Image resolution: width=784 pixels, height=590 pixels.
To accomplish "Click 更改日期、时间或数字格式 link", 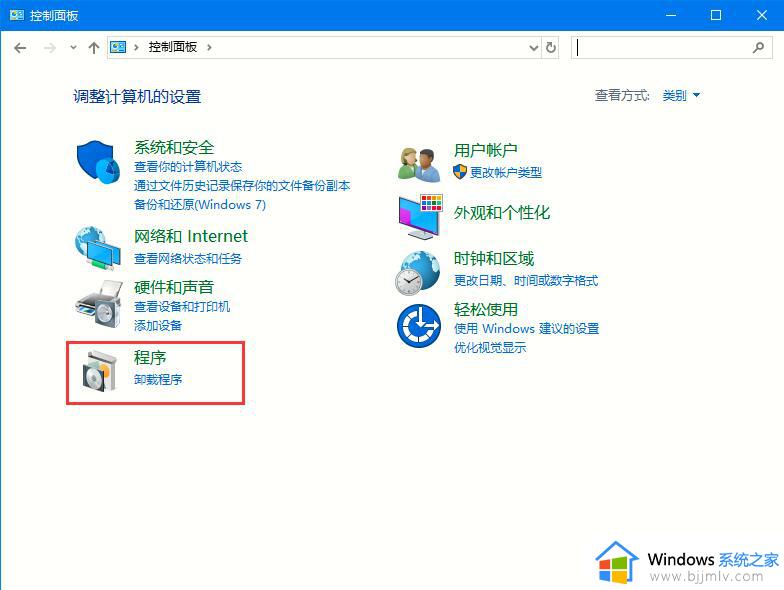I will click(x=526, y=280).
